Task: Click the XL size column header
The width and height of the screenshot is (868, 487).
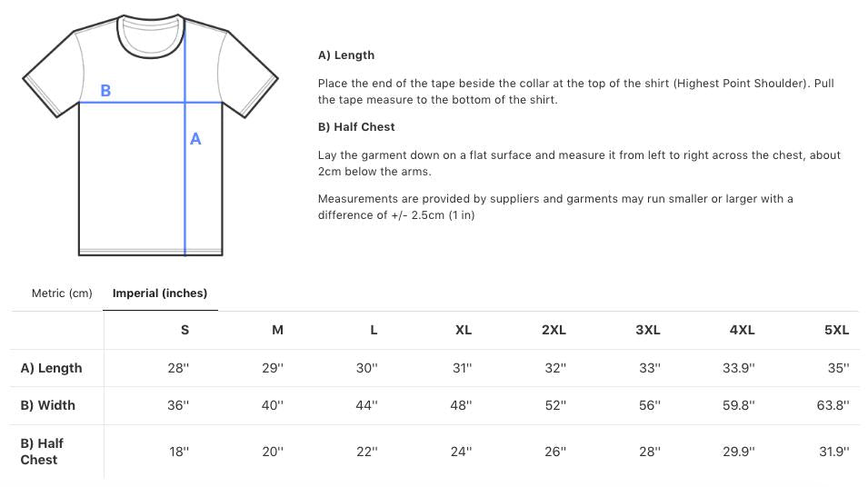Action: (x=464, y=331)
